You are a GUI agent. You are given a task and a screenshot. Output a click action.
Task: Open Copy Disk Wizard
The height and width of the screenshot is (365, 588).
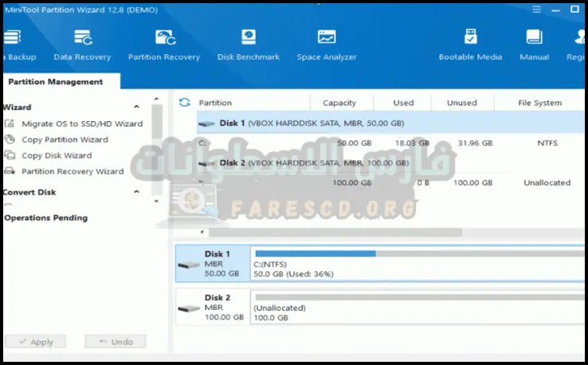tap(57, 155)
